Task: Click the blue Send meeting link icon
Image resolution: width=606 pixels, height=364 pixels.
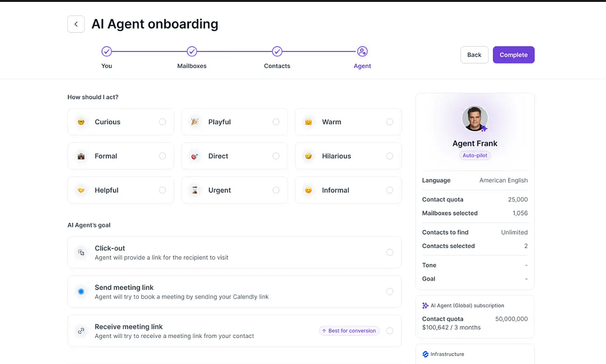Action: click(x=81, y=291)
